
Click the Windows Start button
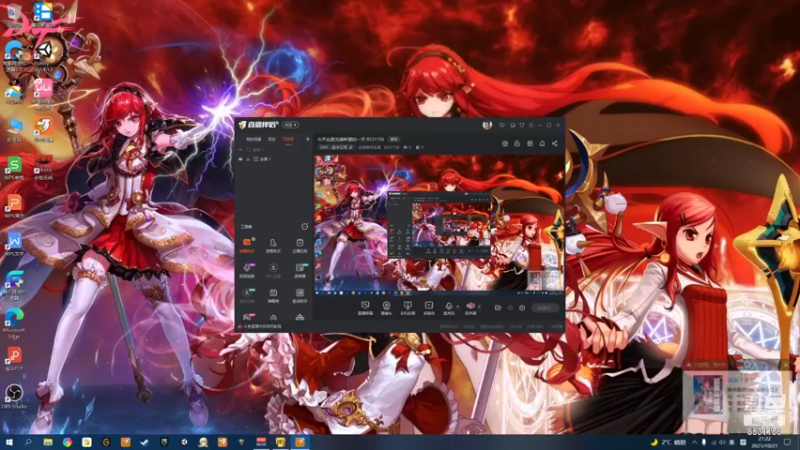(x=9, y=442)
